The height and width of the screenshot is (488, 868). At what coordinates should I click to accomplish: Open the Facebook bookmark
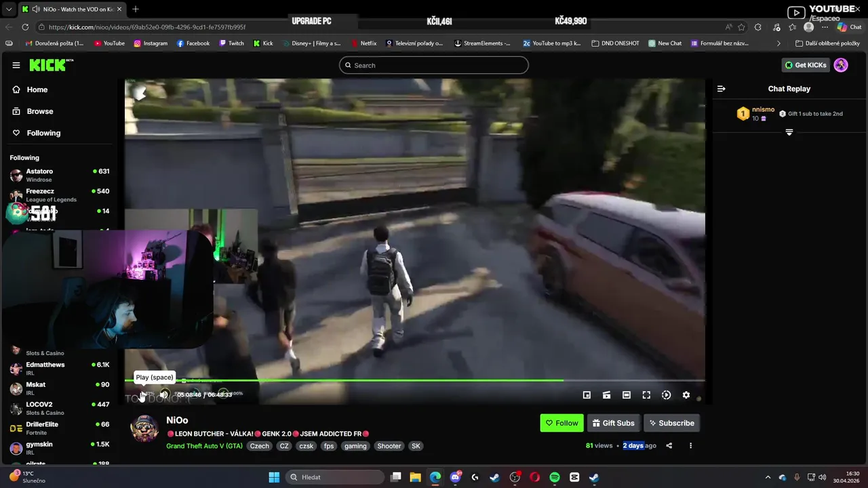click(x=193, y=43)
